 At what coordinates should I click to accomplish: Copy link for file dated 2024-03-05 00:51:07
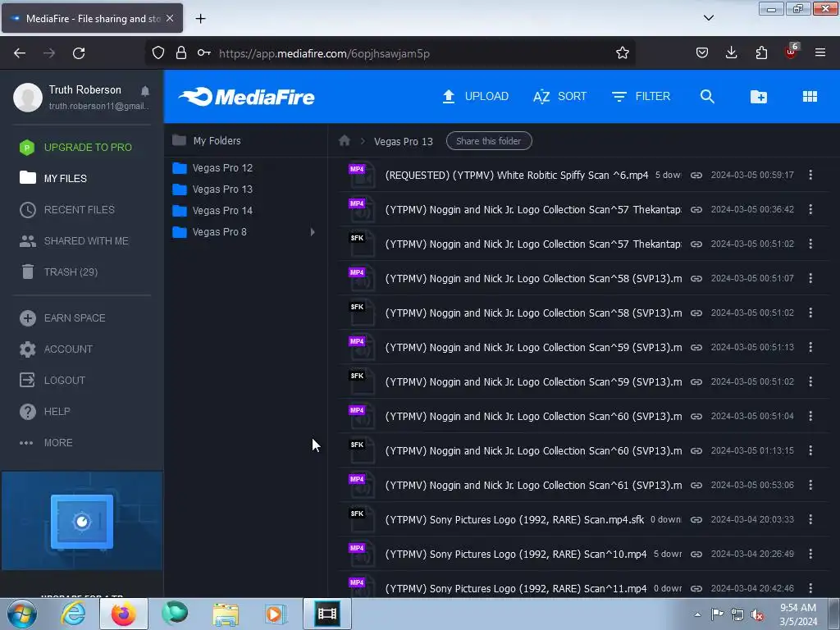pos(696,279)
